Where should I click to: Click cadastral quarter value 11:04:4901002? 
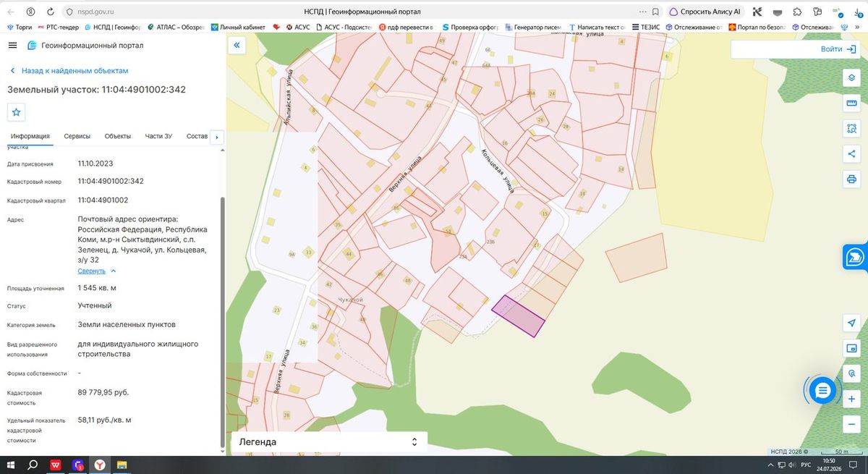(103, 200)
